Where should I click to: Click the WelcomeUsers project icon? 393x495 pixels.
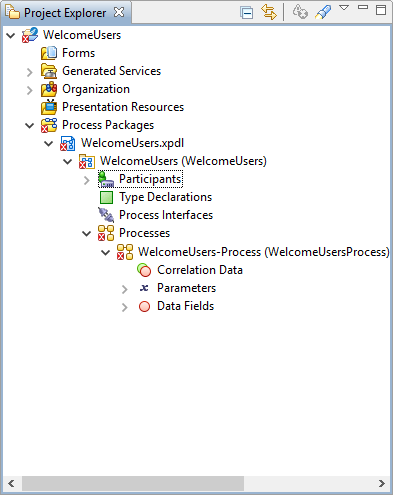point(30,35)
